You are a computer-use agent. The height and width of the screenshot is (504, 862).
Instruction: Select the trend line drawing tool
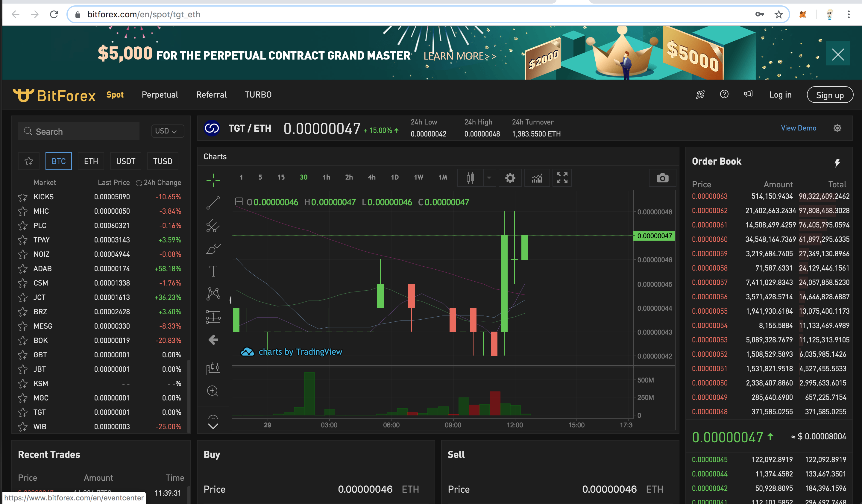pyautogui.click(x=213, y=203)
